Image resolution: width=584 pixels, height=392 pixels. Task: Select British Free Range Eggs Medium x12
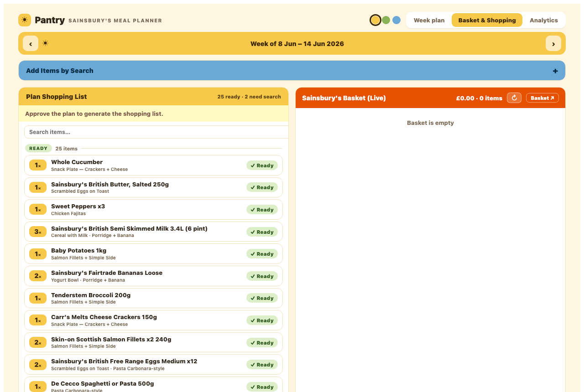[x=124, y=361]
